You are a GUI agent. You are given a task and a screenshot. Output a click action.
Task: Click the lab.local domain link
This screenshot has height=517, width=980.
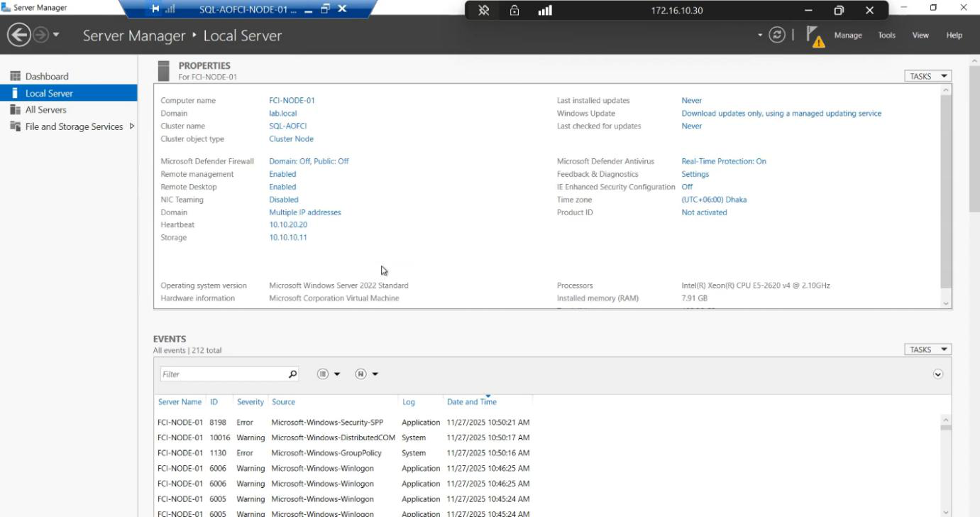(x=282, y=113)
